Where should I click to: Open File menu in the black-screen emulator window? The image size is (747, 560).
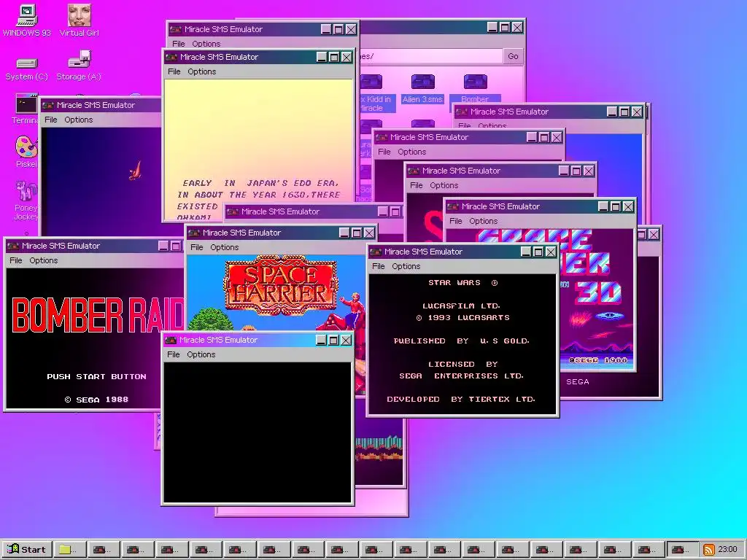(174, 354)
